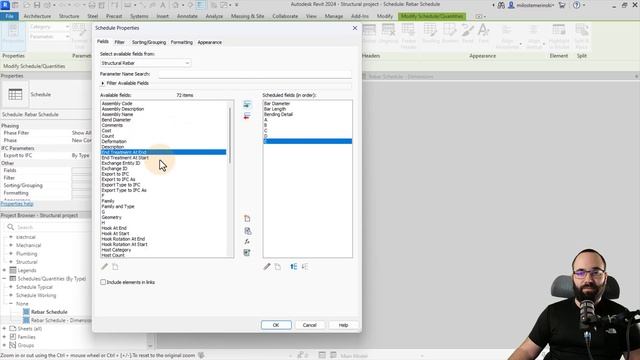This screenshot has height=360, width=640.
Task: Click the search magnifier icon in the Project Browser
Action: point(11,227)
